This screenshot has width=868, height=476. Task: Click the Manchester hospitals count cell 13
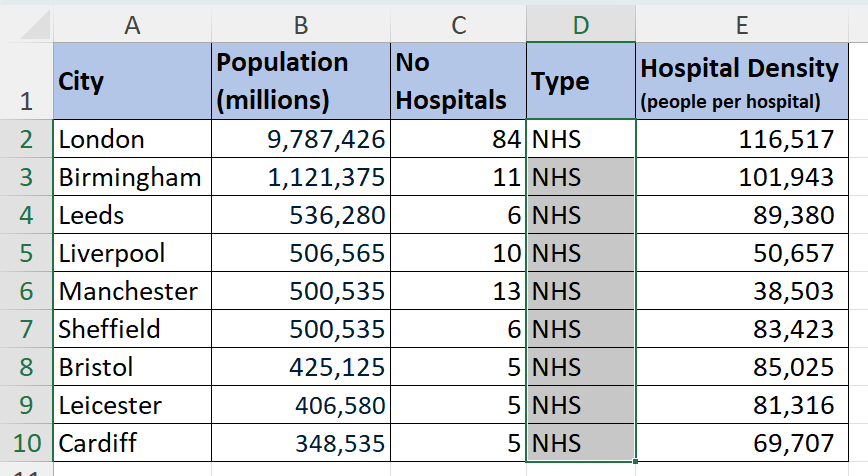458,292
